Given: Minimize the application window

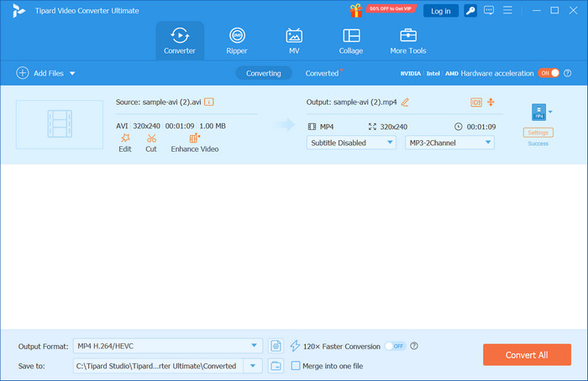Looking at the screenshot, I should pyautogui.click(x=537, y=10).
